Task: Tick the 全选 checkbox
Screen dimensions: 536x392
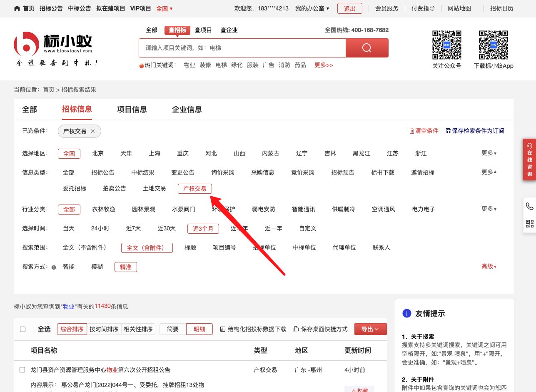Action: (x=23, y=329)
